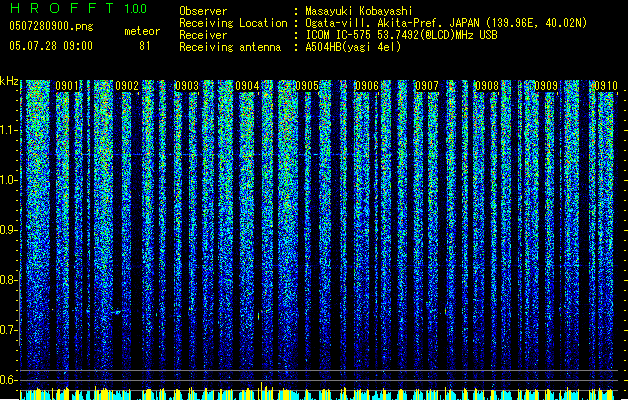Click the 0903 time marker
This screenshot has width=629, height=400.
pos(187,86)
